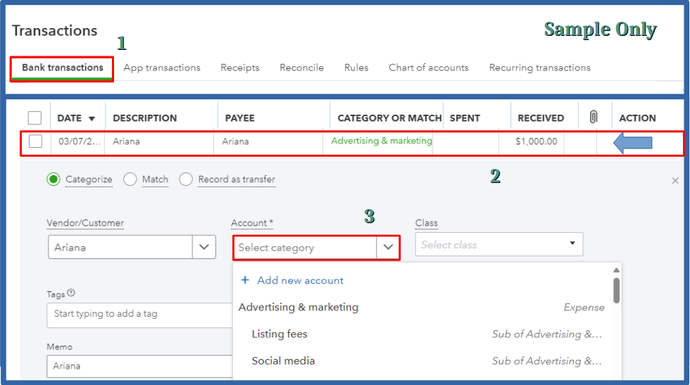
Task: Click the $1,000.00 received amount
Action: tap(536, 141)
